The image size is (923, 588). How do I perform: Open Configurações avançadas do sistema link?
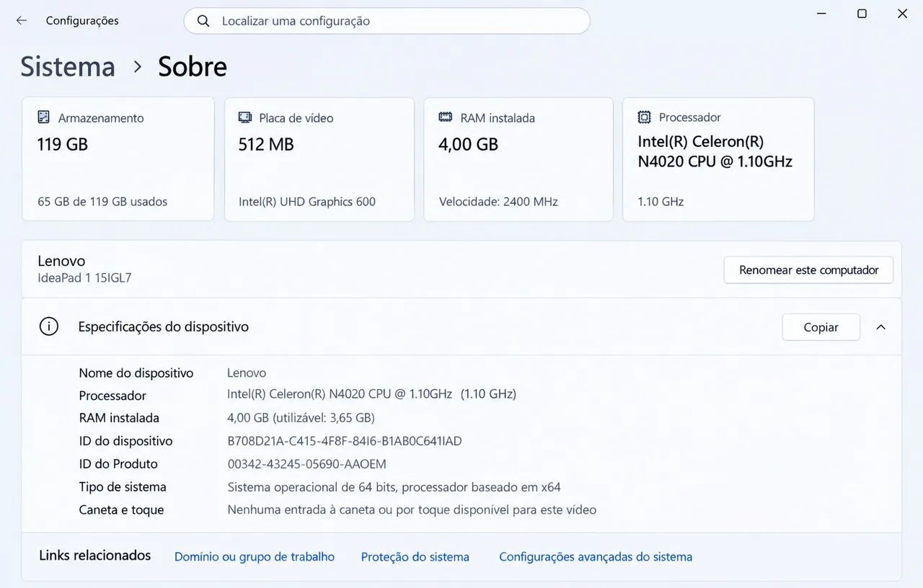coord(596,556)
